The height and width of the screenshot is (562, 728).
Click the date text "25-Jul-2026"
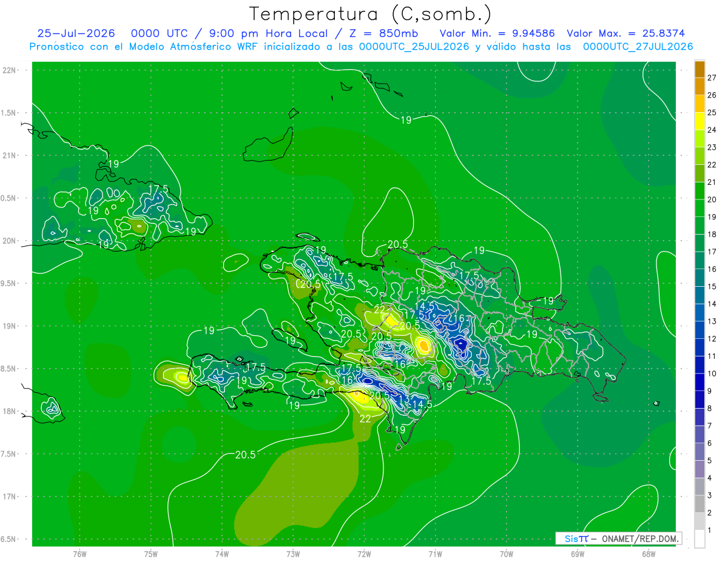point(76,33)
